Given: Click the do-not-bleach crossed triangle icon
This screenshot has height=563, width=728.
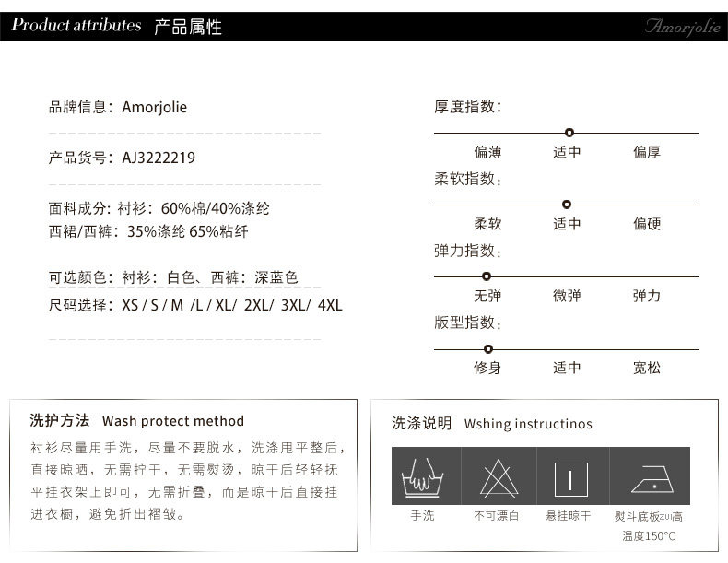Looking at the screenshot, I should [495, 476].
